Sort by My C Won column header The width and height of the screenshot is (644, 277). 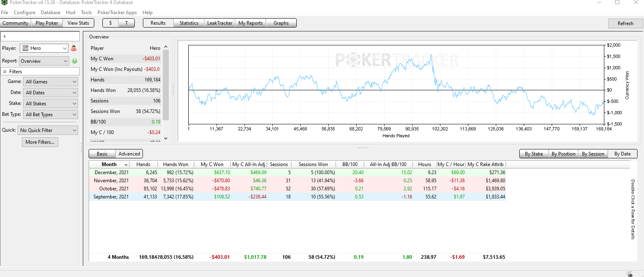pyautogui.click(x=212, y=164)
